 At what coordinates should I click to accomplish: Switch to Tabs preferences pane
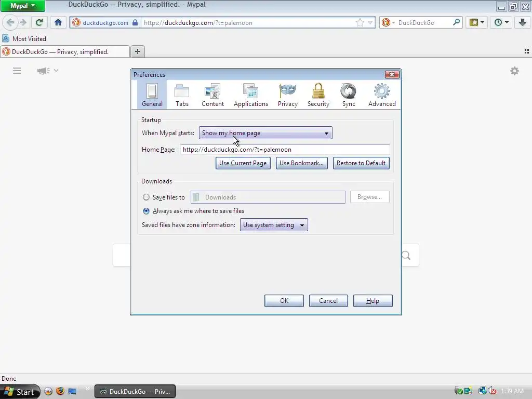pos(182,95)
